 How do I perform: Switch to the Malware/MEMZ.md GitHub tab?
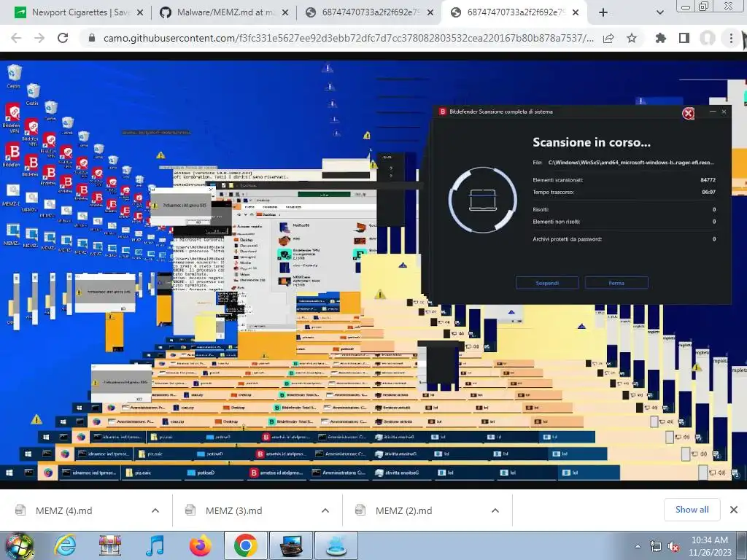(224, 12)
